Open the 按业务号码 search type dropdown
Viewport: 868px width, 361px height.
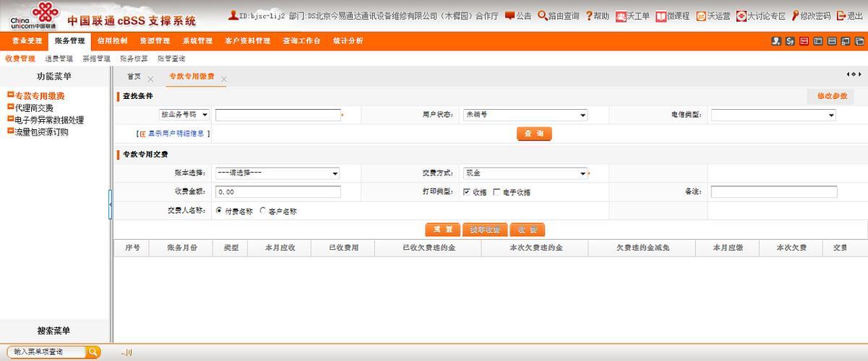pyautogui.click(x=184, y=115)
